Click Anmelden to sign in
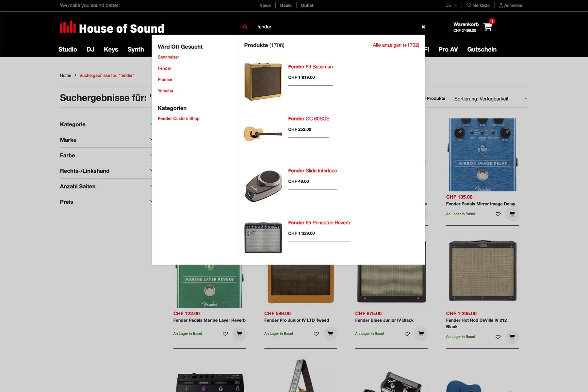 pyautogui.click(x=511, y=5)
